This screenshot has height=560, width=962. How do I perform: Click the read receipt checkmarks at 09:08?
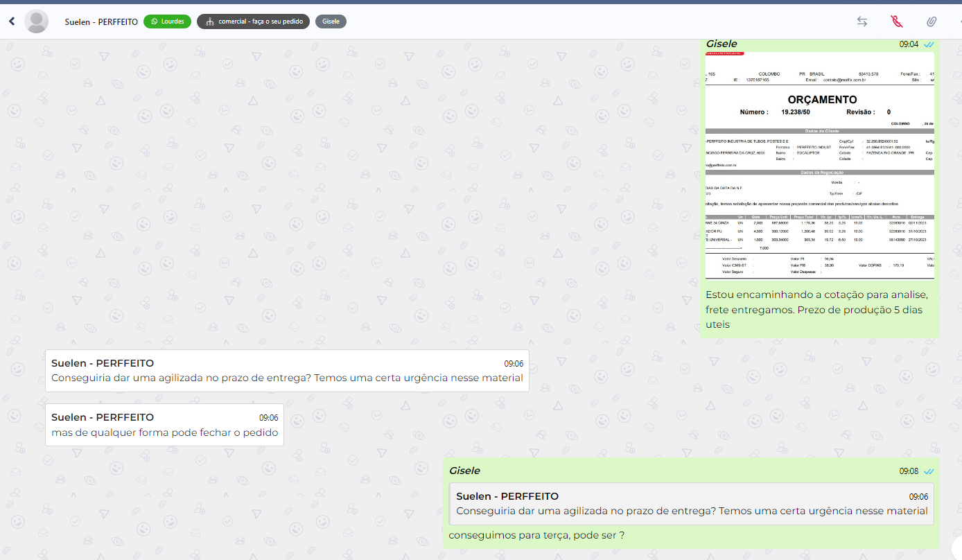click(x=929, y=471)
